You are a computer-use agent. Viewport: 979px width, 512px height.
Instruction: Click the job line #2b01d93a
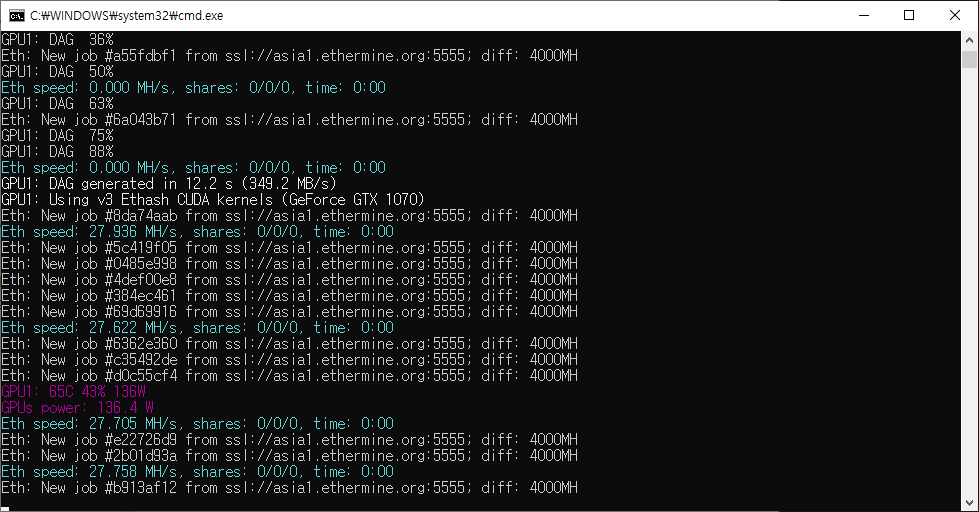click(289, 456)
